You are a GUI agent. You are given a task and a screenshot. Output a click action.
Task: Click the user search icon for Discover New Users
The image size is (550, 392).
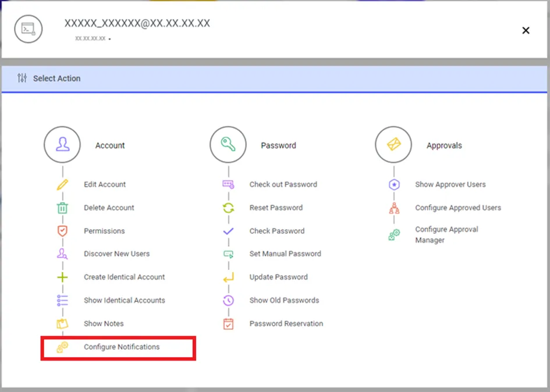click(x=62, y=254)
